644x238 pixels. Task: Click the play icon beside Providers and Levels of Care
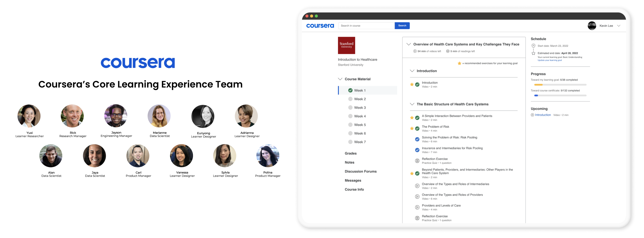pos(417,207)
